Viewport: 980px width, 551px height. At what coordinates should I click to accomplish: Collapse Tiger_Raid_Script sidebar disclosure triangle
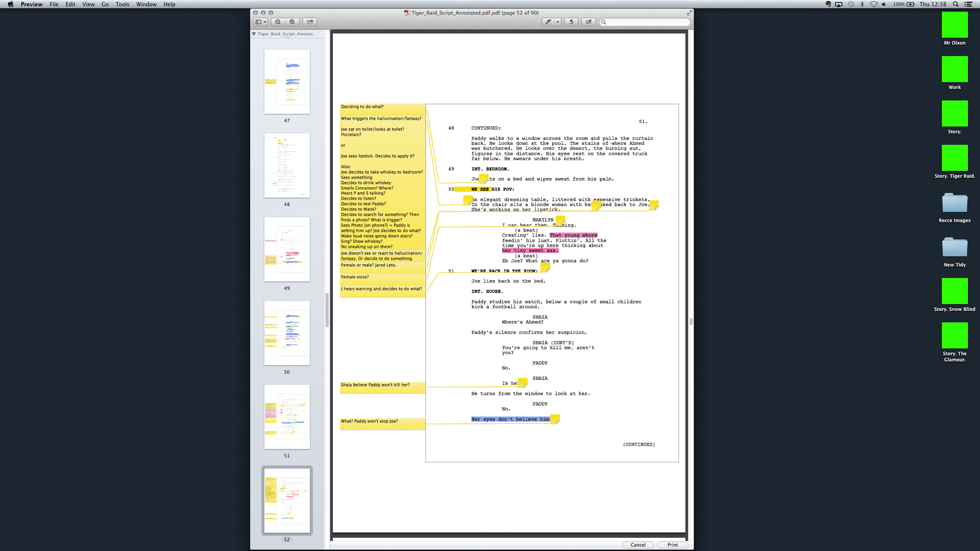point(254,34)
